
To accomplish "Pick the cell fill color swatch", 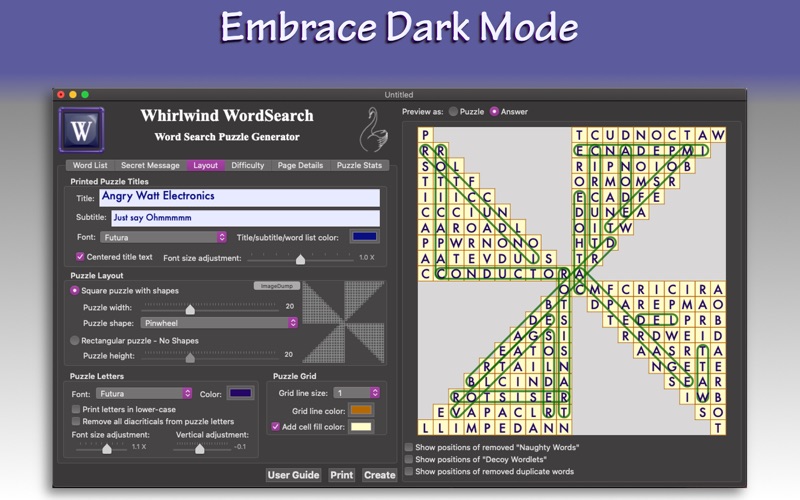I will click(x=361, y=427).
